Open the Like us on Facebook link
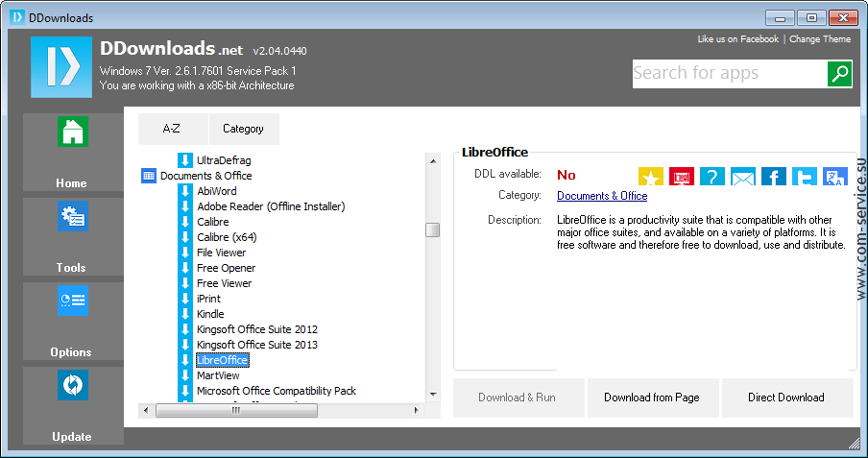The image size is (868, 458). tap(738, 39)
